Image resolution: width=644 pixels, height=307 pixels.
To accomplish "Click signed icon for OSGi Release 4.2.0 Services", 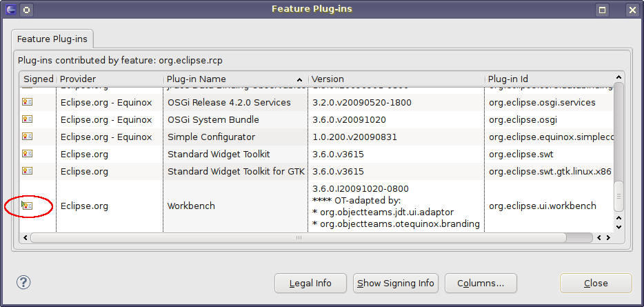I will (x=27, y=102).
